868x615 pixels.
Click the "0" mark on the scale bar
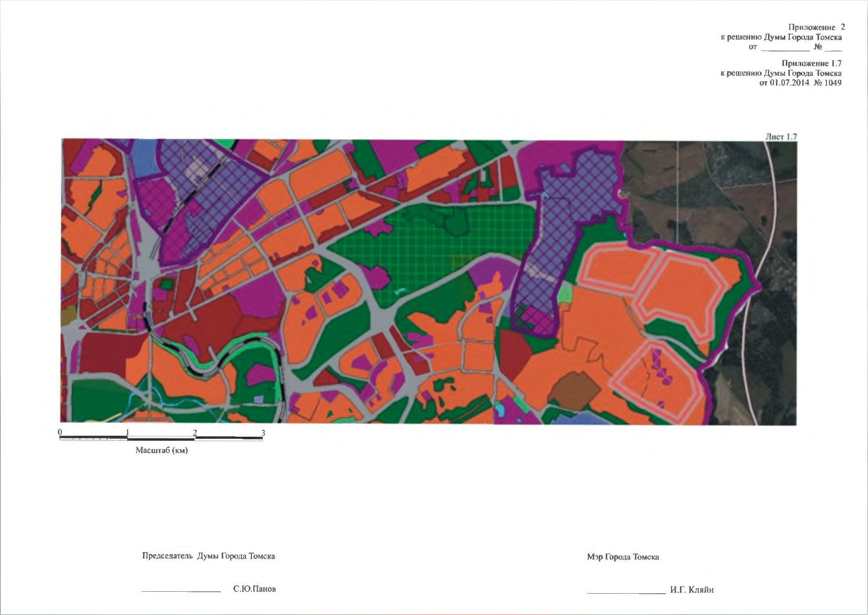(x=60, y=432)
